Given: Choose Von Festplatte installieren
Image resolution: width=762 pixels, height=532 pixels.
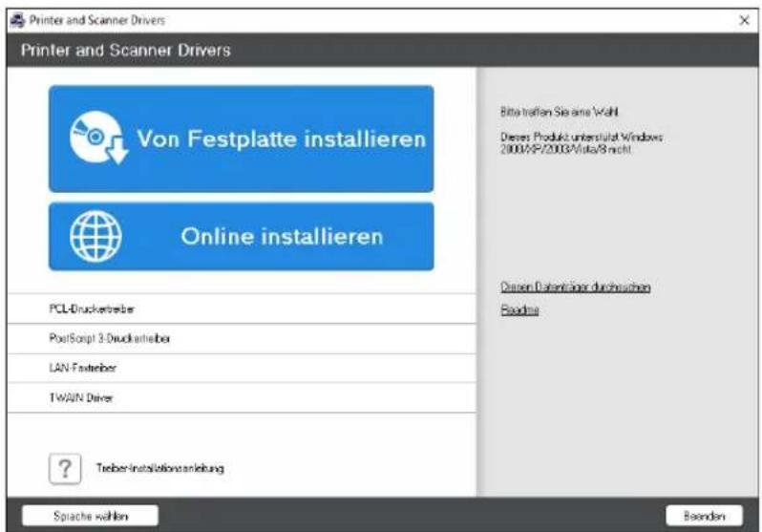Looking at the screenshot, I should (241, 138).
